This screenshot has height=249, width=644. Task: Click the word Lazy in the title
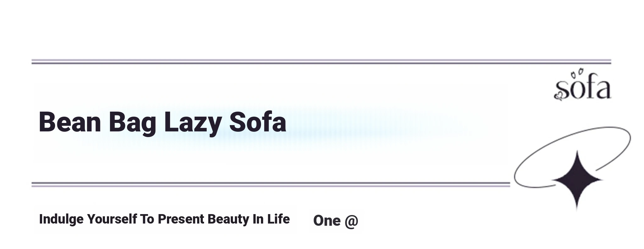tap(193, 123)
